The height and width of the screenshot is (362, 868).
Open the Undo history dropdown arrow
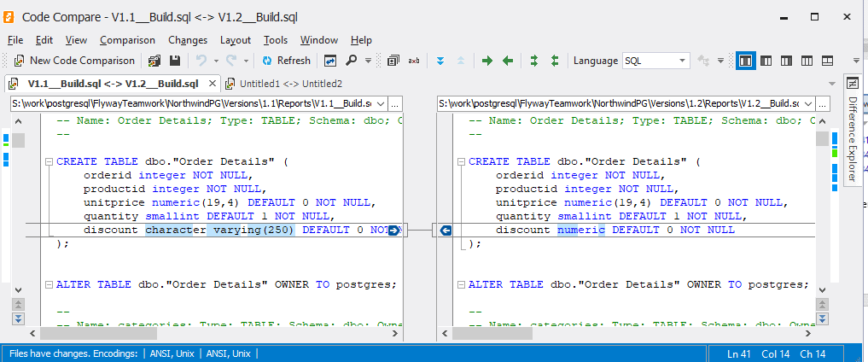(x=216, y=61)
